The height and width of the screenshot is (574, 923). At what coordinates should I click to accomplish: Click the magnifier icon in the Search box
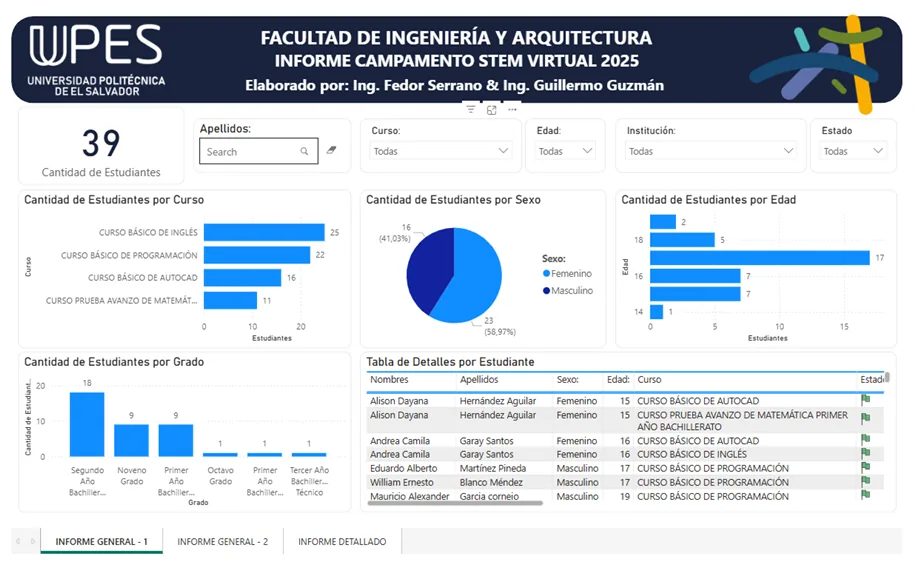[304, 151]
